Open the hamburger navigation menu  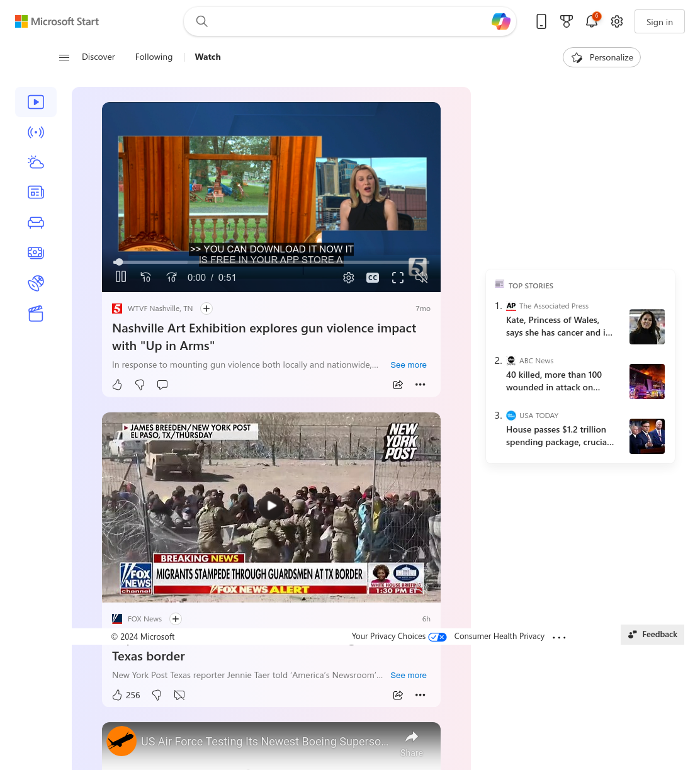tap(64, 57)
